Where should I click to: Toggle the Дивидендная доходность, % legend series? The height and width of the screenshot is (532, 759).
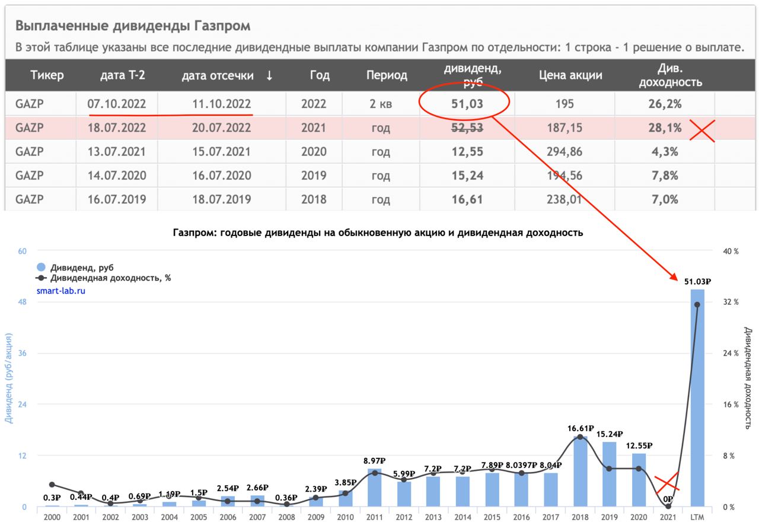pos(104,278)
